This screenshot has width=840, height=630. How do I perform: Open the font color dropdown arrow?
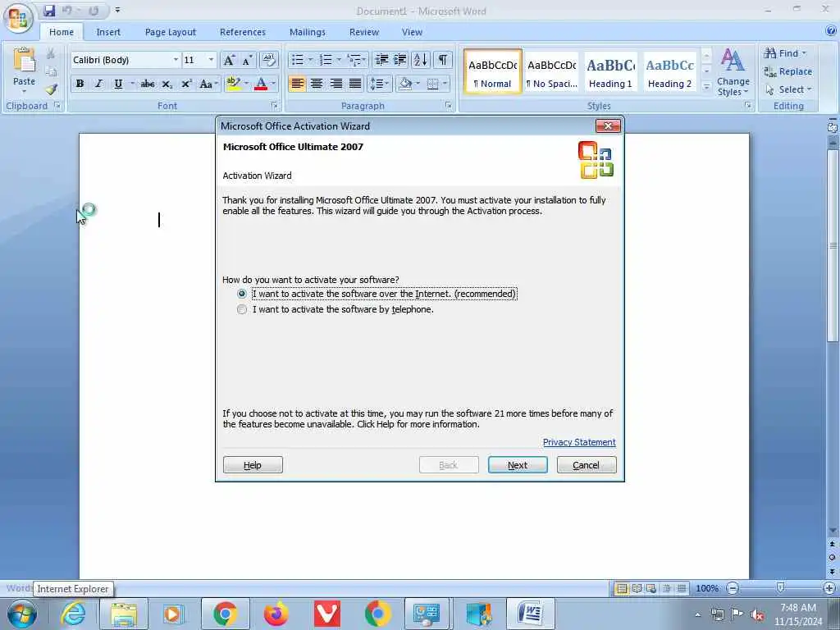point(273,84)
